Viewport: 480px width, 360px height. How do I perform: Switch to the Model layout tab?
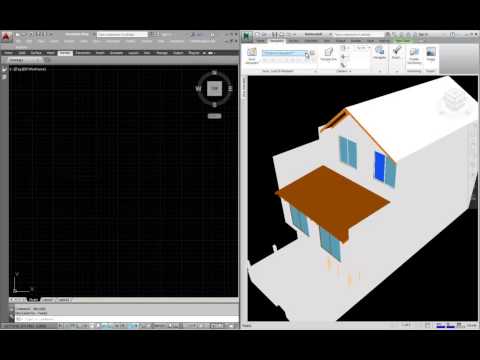point(33,300)
